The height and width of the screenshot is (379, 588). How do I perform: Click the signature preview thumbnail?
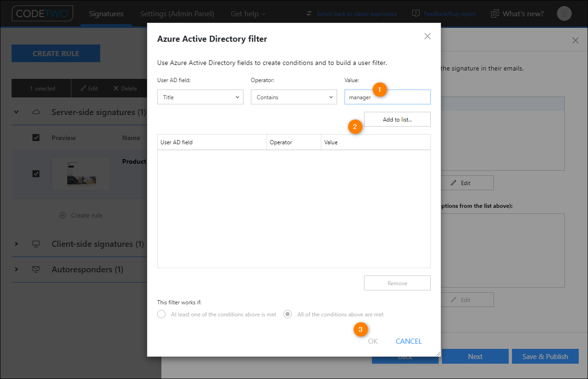(x=81, y=173)
